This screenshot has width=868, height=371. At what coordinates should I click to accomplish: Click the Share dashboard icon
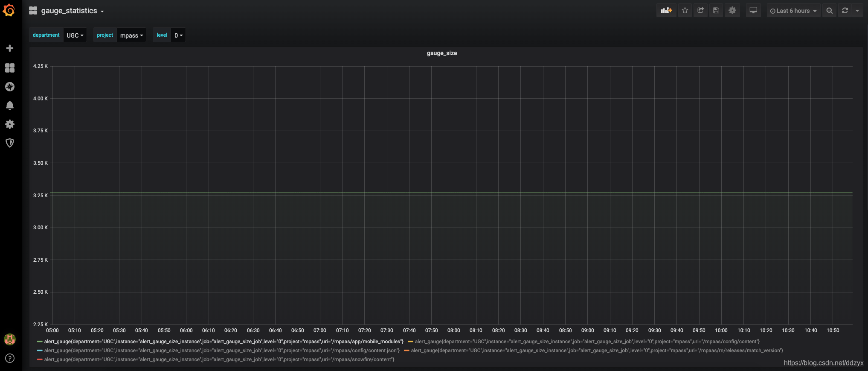700,11
